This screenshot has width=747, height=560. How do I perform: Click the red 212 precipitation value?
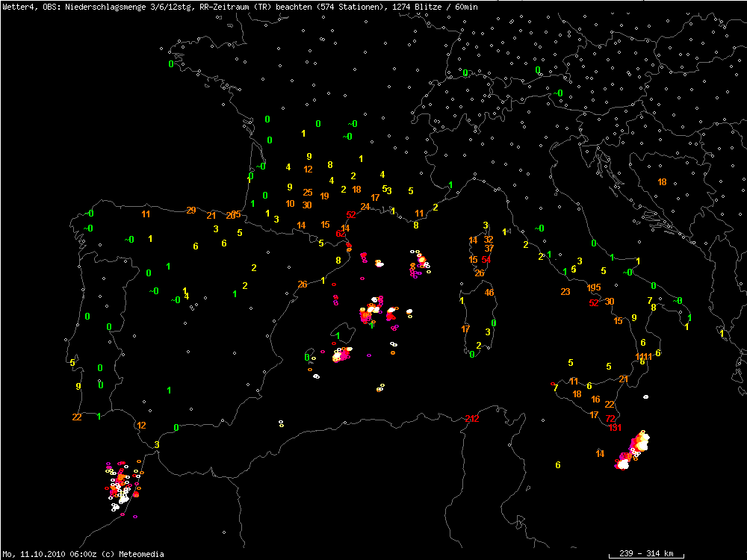pyautogui.click(x=471, y=418)
